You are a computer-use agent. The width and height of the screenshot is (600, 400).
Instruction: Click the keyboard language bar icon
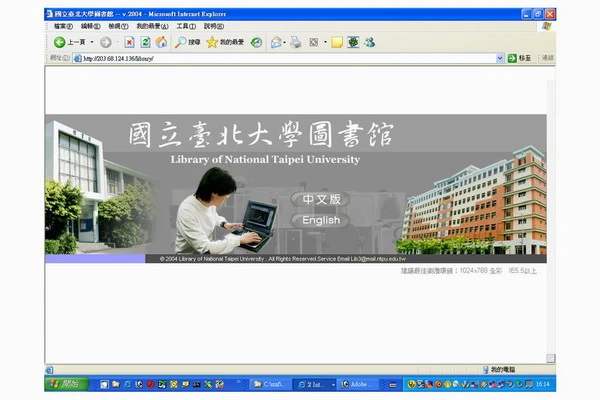click(393, 385)
